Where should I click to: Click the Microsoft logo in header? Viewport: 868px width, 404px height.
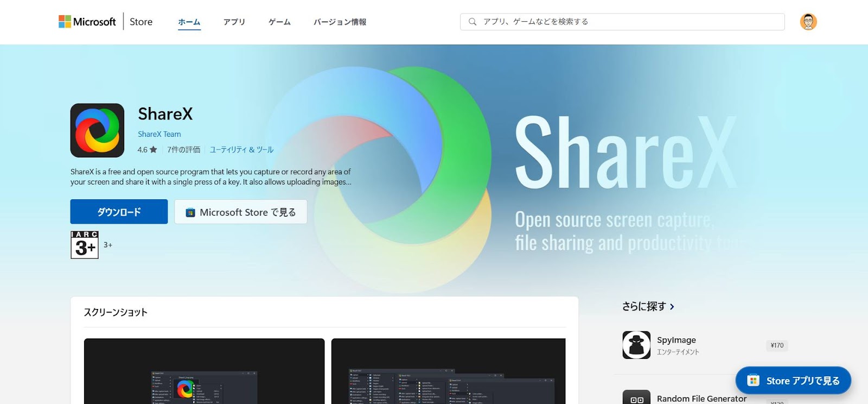pos(87,22)
